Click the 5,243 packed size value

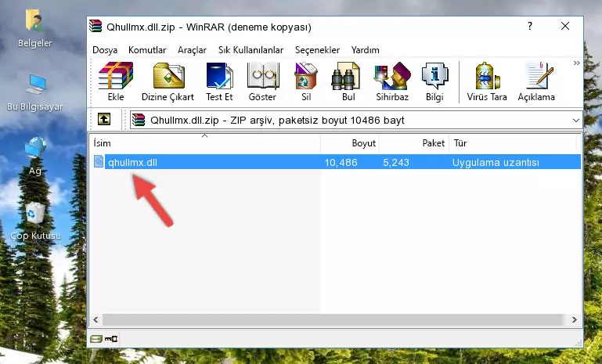[x=396, y=162]
